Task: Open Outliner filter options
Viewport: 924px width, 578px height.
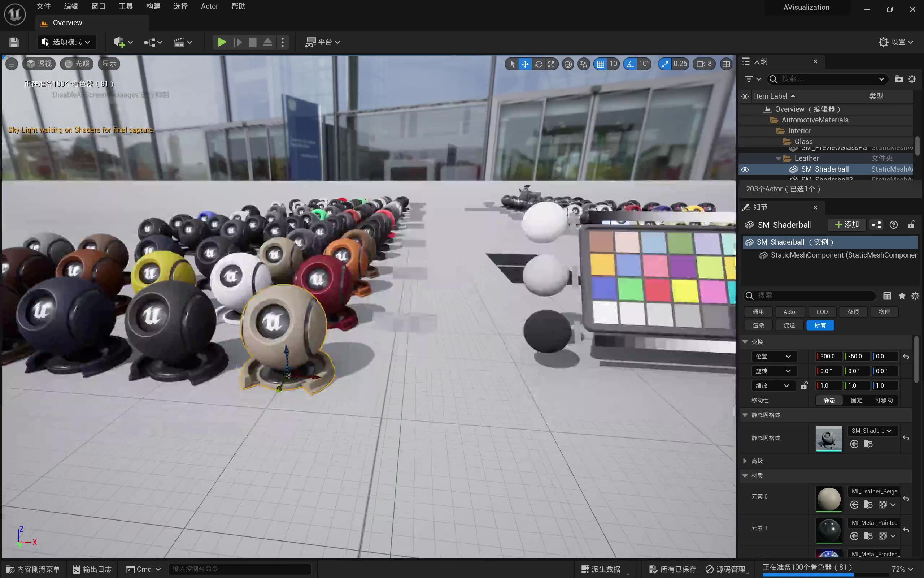Action: tap(753, 79)
